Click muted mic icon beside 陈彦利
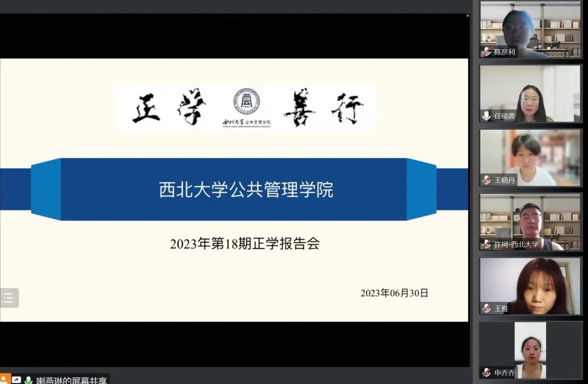Viewport: 588px width, 384px height. coord(487,52)
